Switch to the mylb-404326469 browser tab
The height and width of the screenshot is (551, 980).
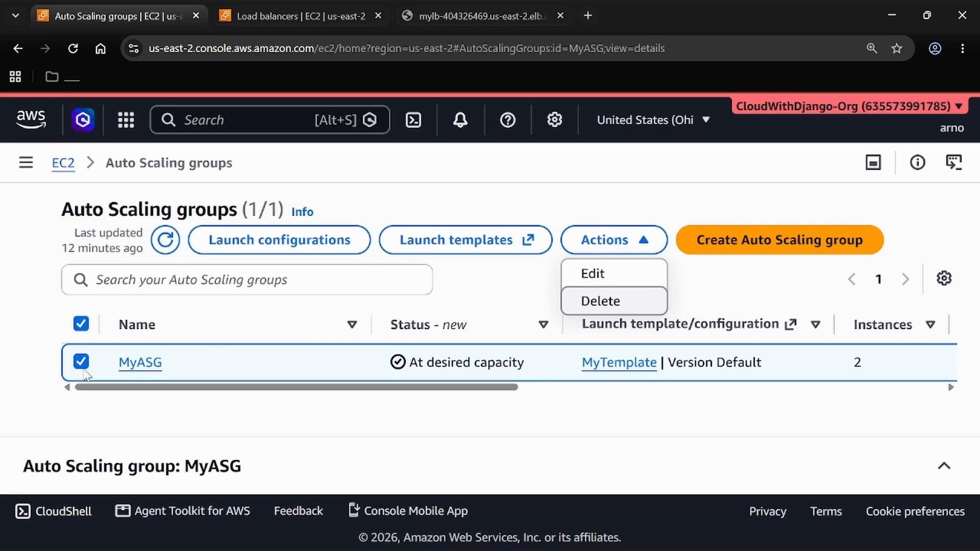point(482,16)
